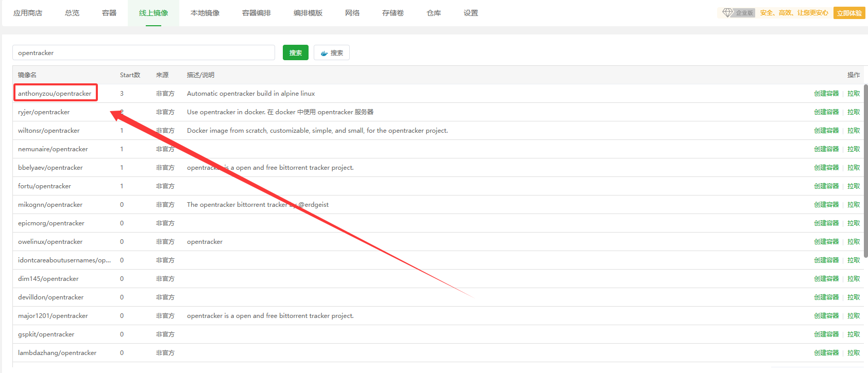The image size is (868, 373).
Task: Click the Docker whale search button
Action: (x=332, y=53)
